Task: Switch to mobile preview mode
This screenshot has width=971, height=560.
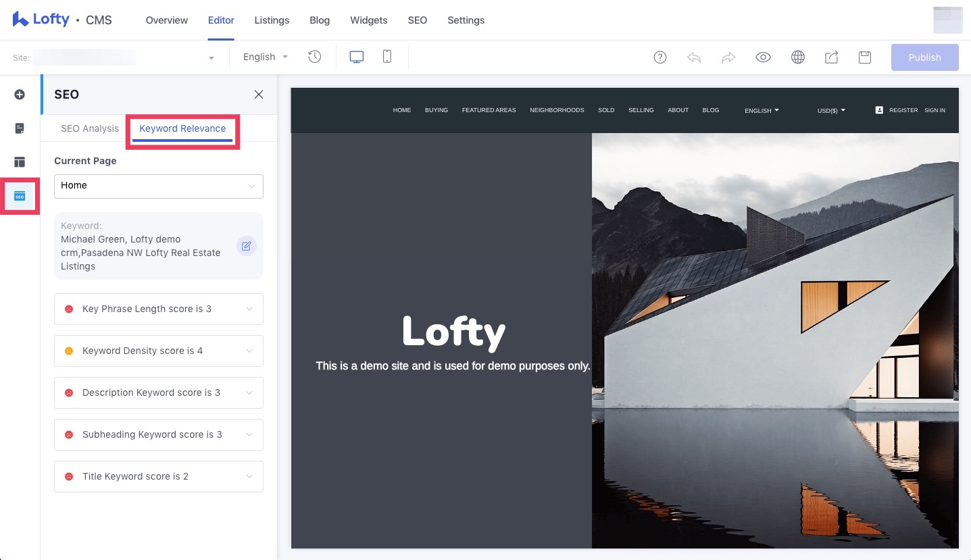Action: [387, 57]
